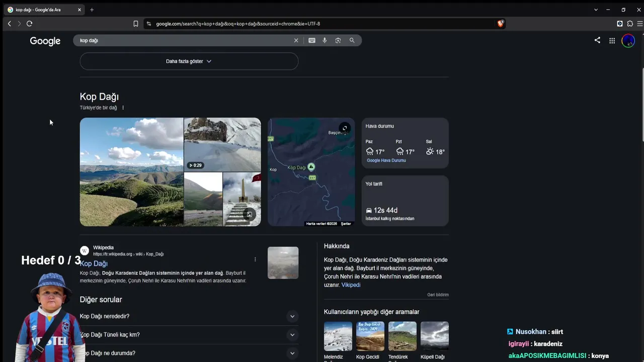
Task: Open the image gallery icon on photos
Action: click(249, 215)
